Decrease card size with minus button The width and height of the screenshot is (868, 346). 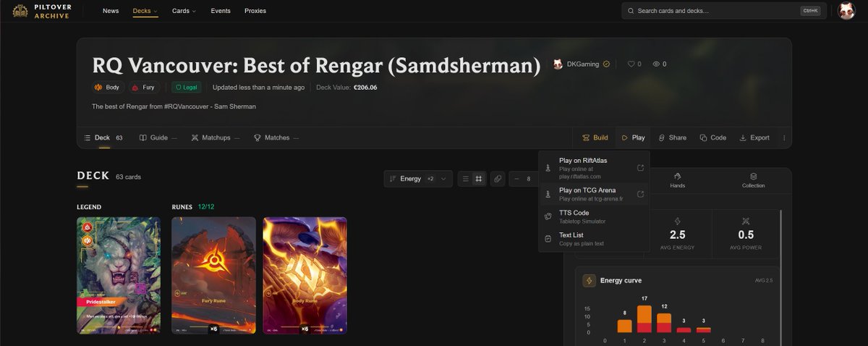[x=516, y=179]
